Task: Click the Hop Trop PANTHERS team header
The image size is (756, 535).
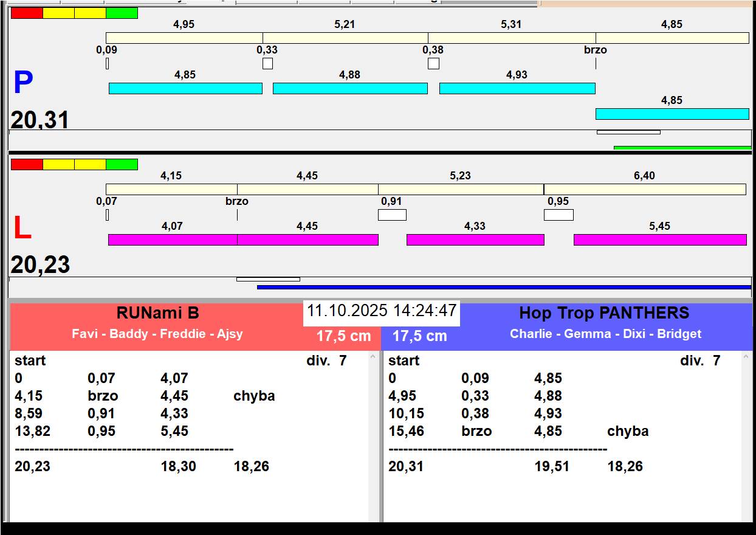Action: coord(604,313)
